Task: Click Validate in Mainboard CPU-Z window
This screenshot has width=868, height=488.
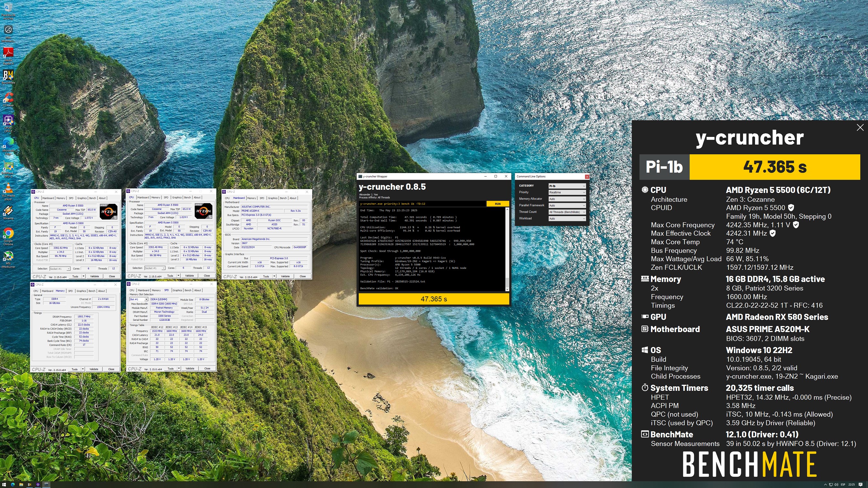Action: [x=285, y=276]
